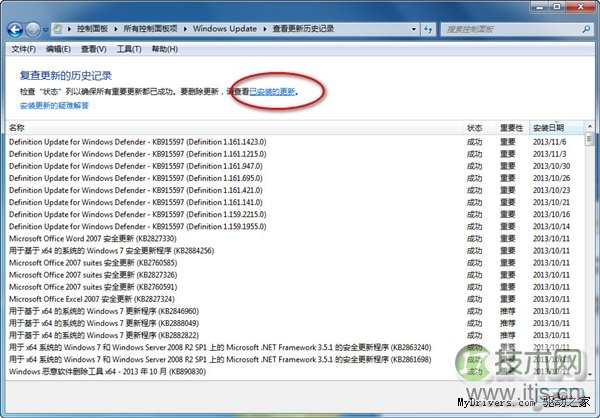600x418 pixels.
Task: Select Defender update Definition 1.161.421.0
Action: click(x=135, y=190)
